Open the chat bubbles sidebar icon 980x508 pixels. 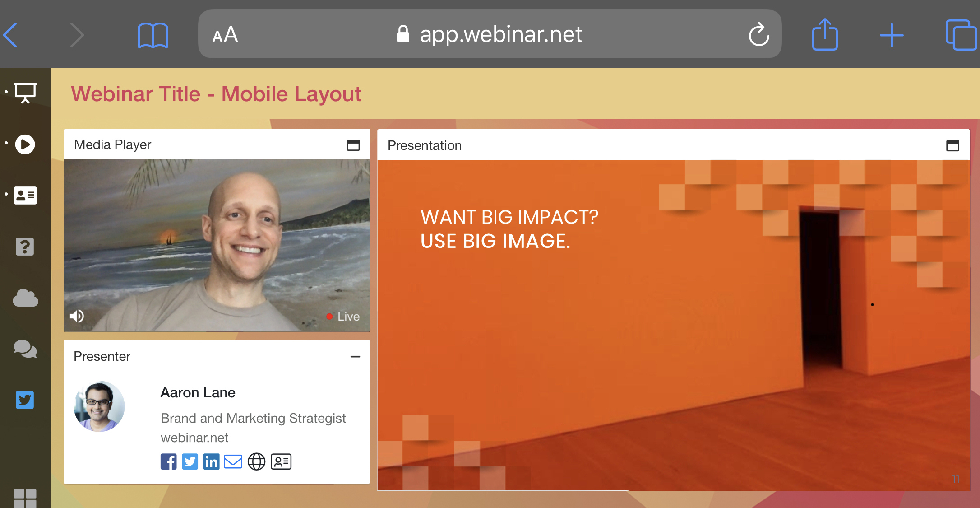pyautogui.click(x=25, y=349)
